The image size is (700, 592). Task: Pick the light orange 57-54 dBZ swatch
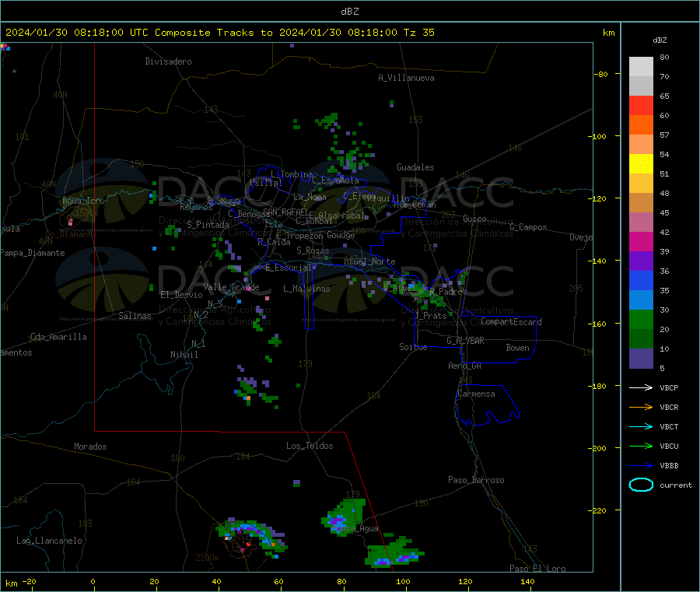pyautogui.click(x=641, y=145)
